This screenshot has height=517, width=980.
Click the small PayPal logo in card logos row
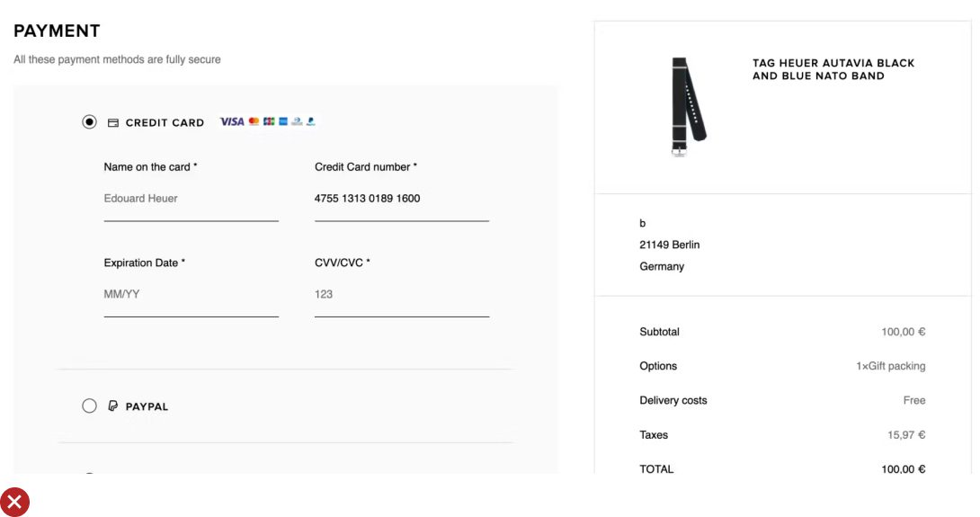(310, 121)
